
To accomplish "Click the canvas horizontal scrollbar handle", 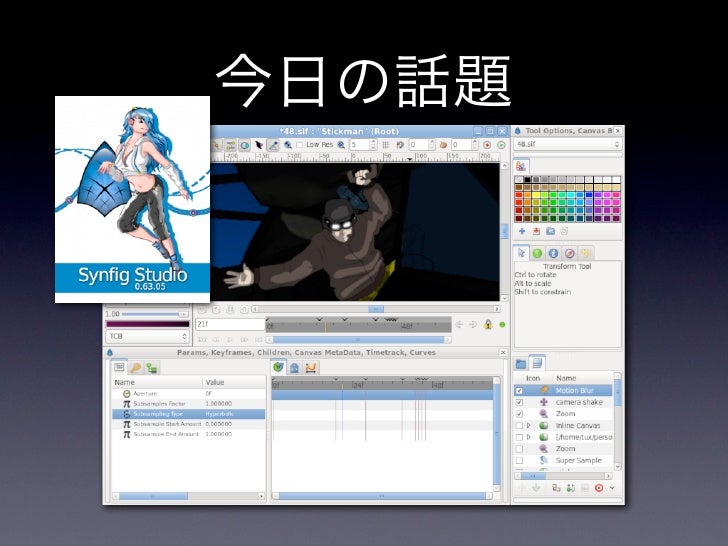I will (x=376, y=309).
